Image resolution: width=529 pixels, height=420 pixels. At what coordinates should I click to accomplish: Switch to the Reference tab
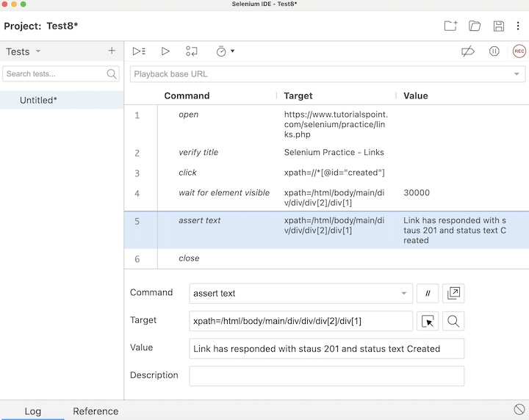point(96,411)
